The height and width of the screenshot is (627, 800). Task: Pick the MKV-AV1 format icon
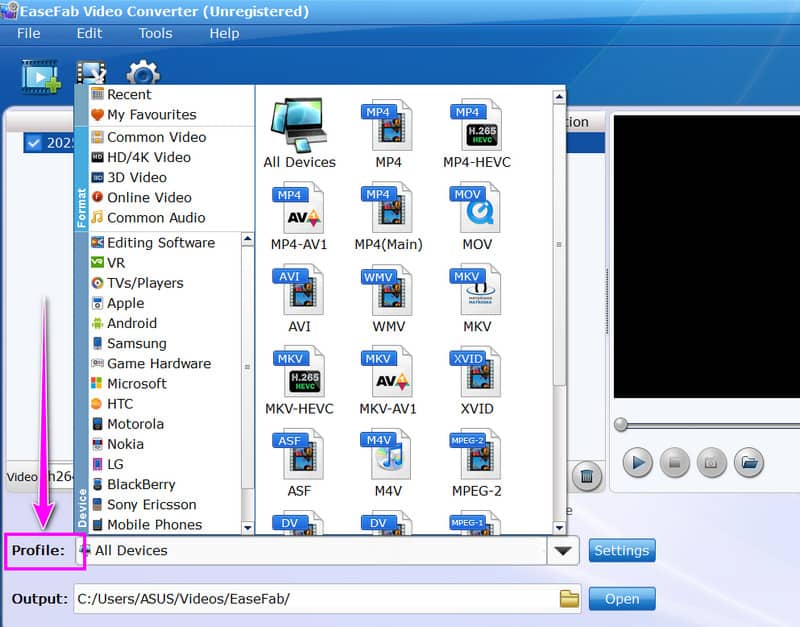click(x=388, y=372)
